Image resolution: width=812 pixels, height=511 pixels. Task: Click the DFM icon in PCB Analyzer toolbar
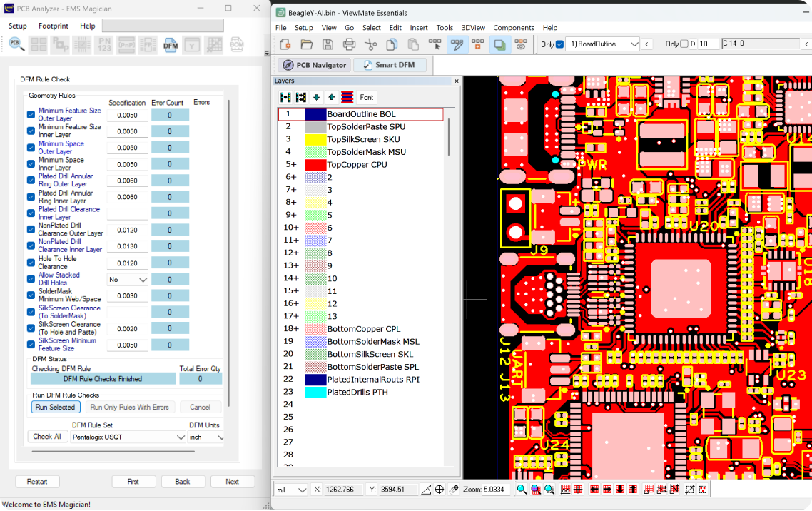[171, 45]
